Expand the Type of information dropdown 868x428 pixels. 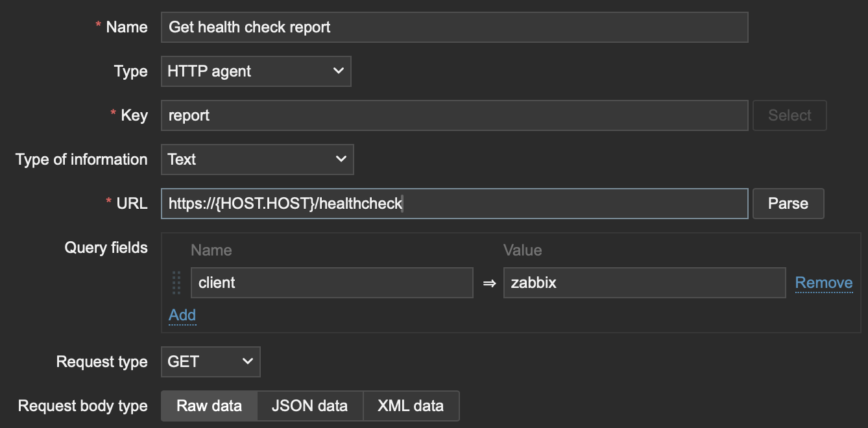(257, 160)
